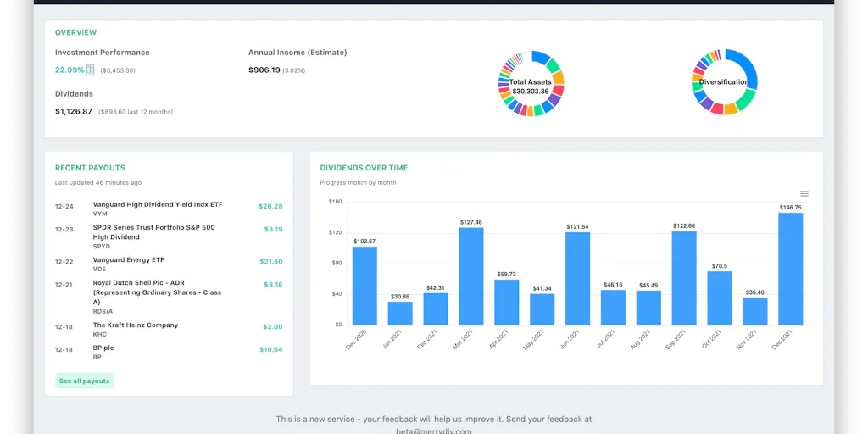The width and height of the screenshot is (868, 434).
Task: Click the Dec 2021 axis label
Action: (782, 339)
